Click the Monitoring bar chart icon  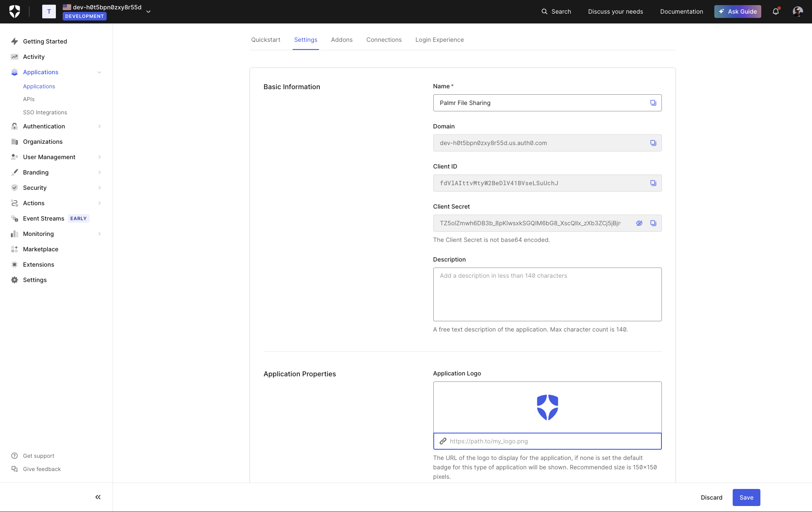click(x=14, y=234)
